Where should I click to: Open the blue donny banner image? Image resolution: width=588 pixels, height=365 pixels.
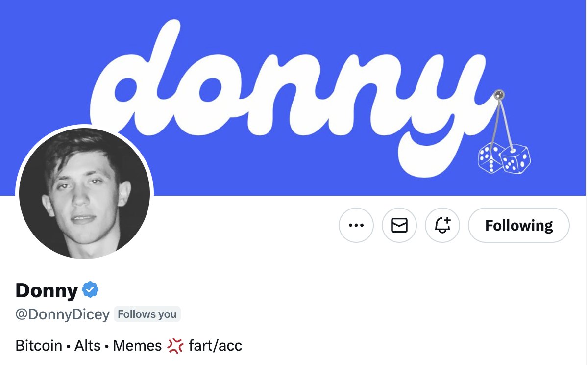coord(294,98)
